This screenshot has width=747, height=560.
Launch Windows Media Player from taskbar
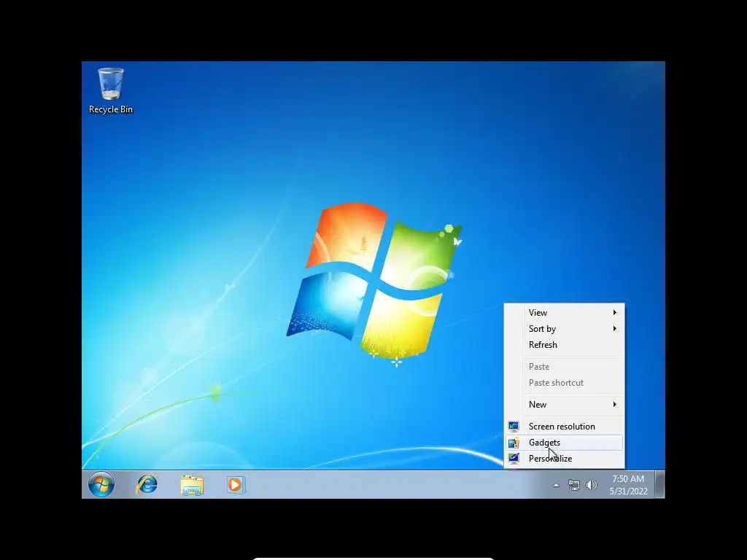pyautogui.click(x=236, y=485)
